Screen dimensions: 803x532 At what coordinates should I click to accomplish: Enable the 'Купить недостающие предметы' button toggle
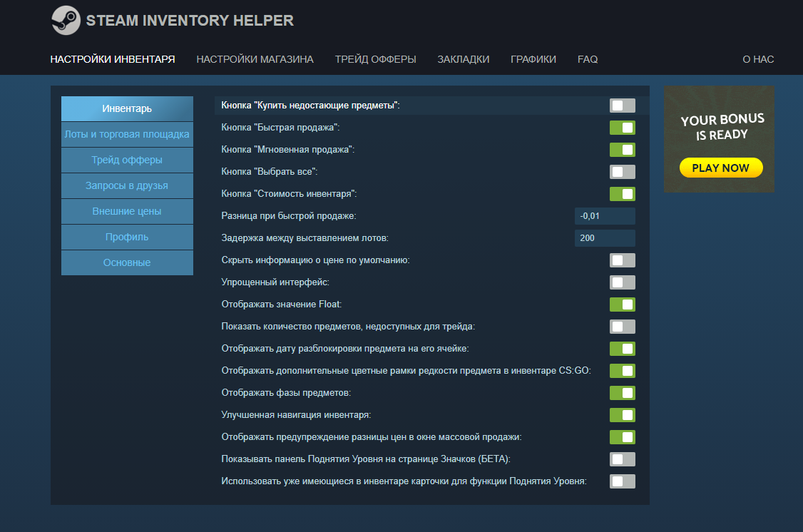623,106
